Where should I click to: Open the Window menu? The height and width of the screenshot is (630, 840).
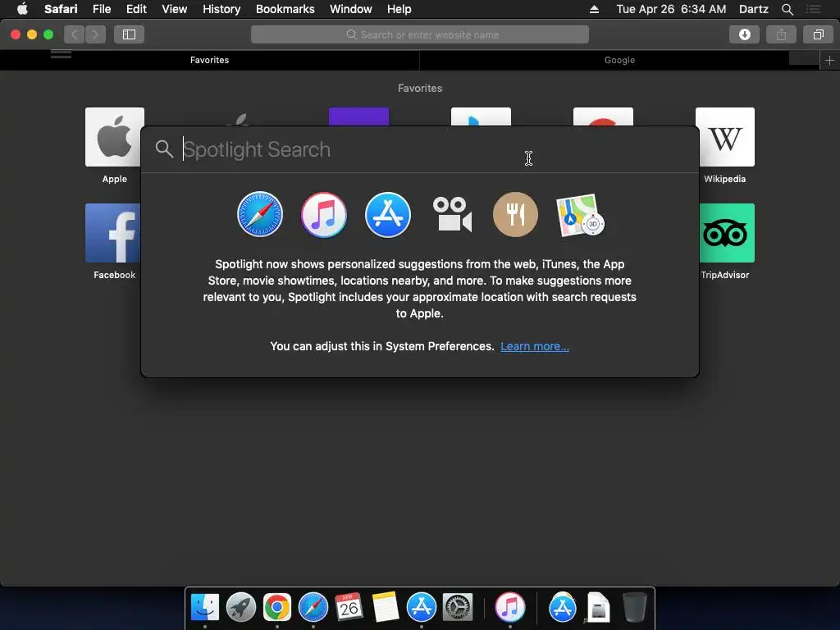(x=351, y=9)
